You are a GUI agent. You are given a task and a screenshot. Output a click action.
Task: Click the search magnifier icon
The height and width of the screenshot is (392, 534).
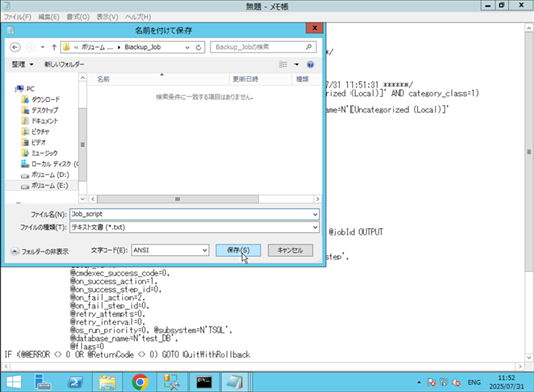(309, 47)
